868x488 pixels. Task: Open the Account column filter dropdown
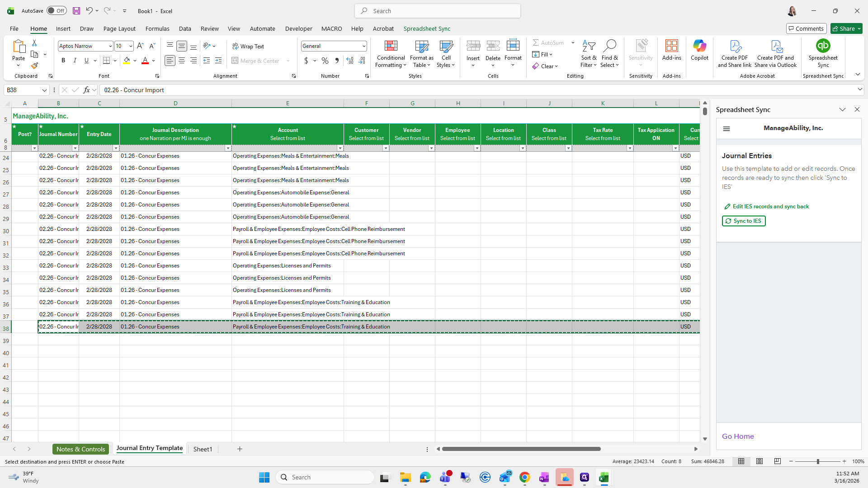pyautogui.click(x=340, y=148)
